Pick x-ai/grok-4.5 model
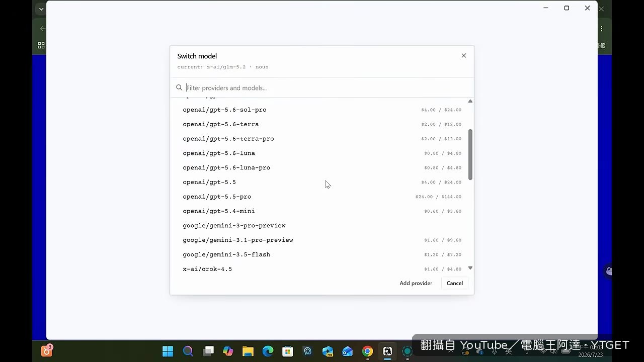Screen dimensions: 644x362 (322, 268)
